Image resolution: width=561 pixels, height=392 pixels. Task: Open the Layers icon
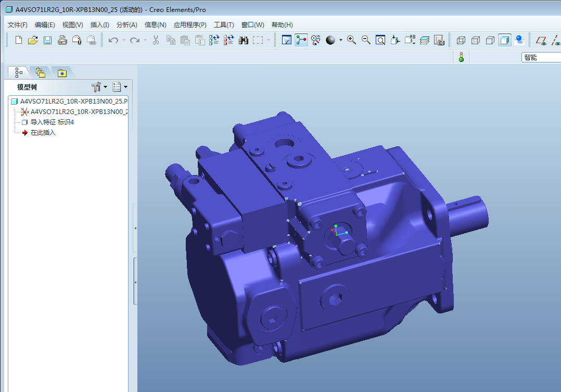click(x=425, y=40)
